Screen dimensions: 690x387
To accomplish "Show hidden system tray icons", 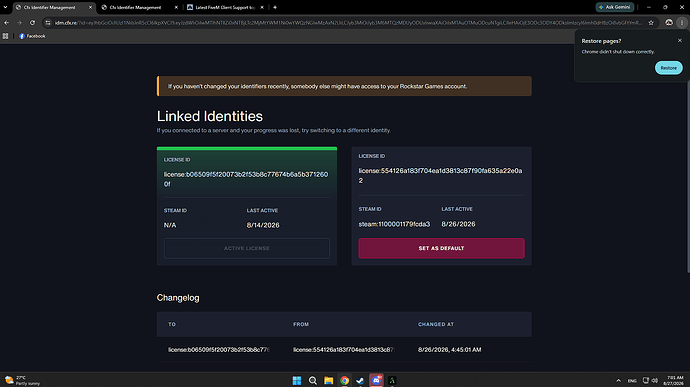I will (618, 380).
